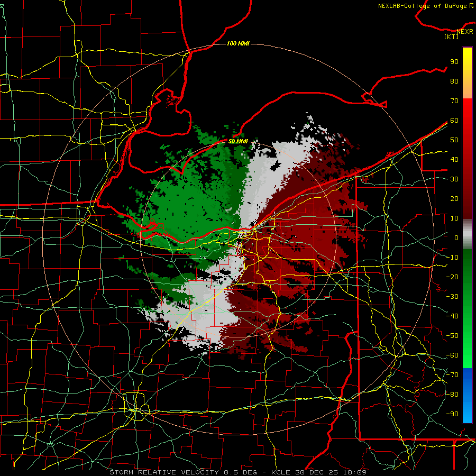Click the -30 scale label
The image size is (476, 476).
452,297
